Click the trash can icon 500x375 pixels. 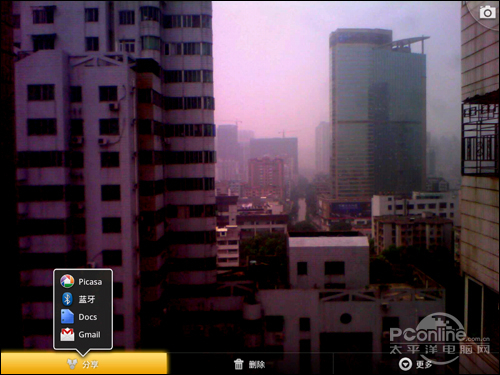pyautogui.click(x=238, y=364)
